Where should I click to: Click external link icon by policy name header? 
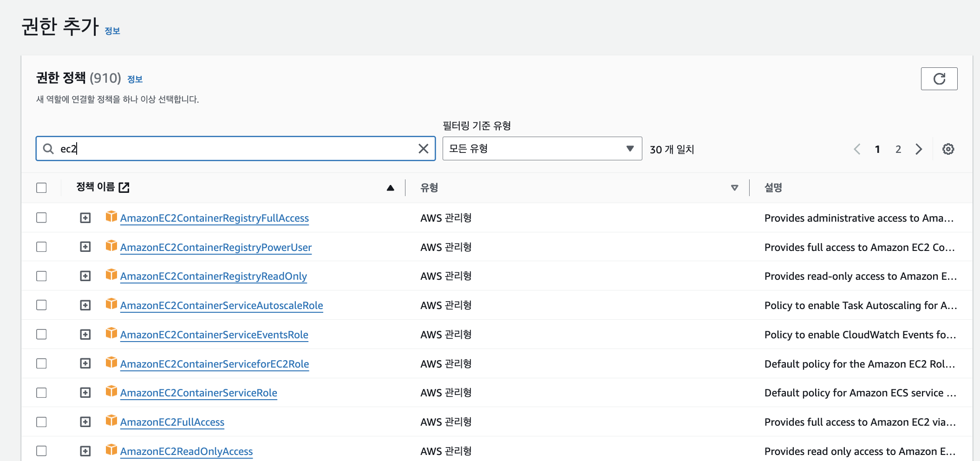coord(124,187)
